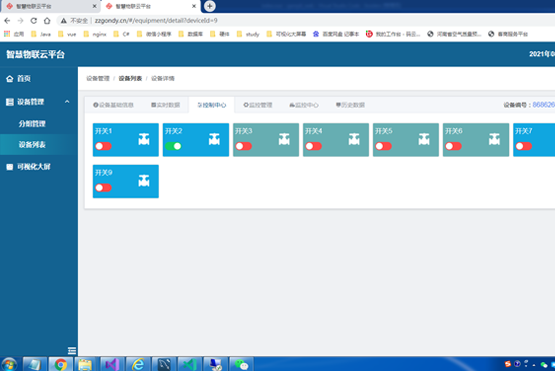Open 可视化大屏 in the sidebar

tap(28, 167)
